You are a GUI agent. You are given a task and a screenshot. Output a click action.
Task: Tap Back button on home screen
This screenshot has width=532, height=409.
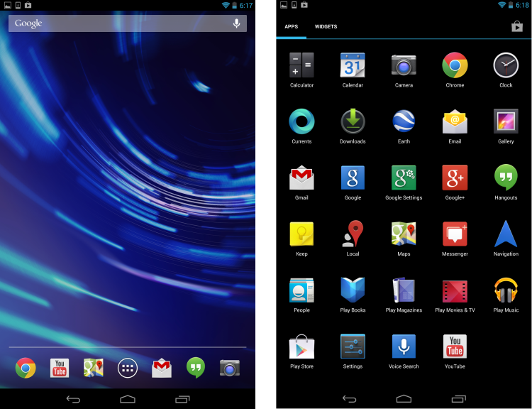73,399
